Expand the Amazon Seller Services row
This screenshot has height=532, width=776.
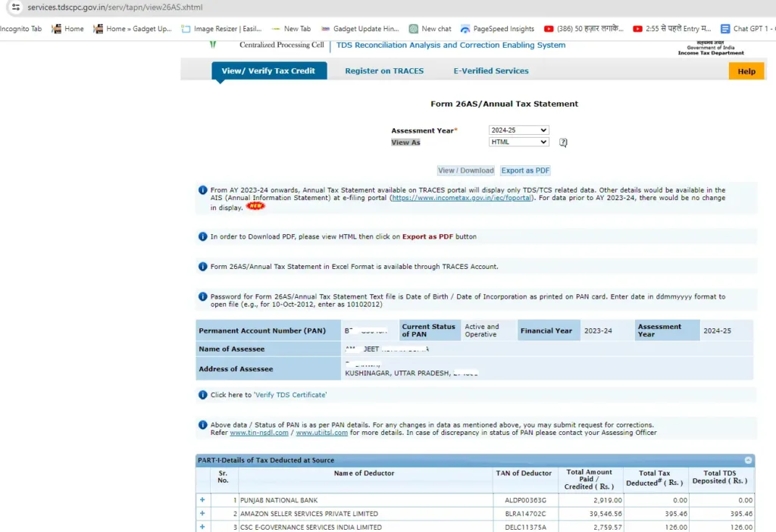pos(202,513)
